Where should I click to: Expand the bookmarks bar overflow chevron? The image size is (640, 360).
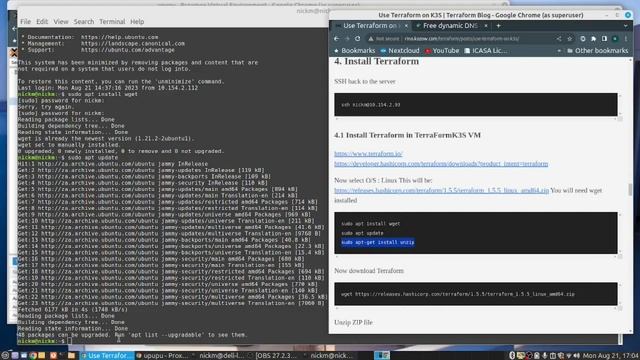[559, 51]
